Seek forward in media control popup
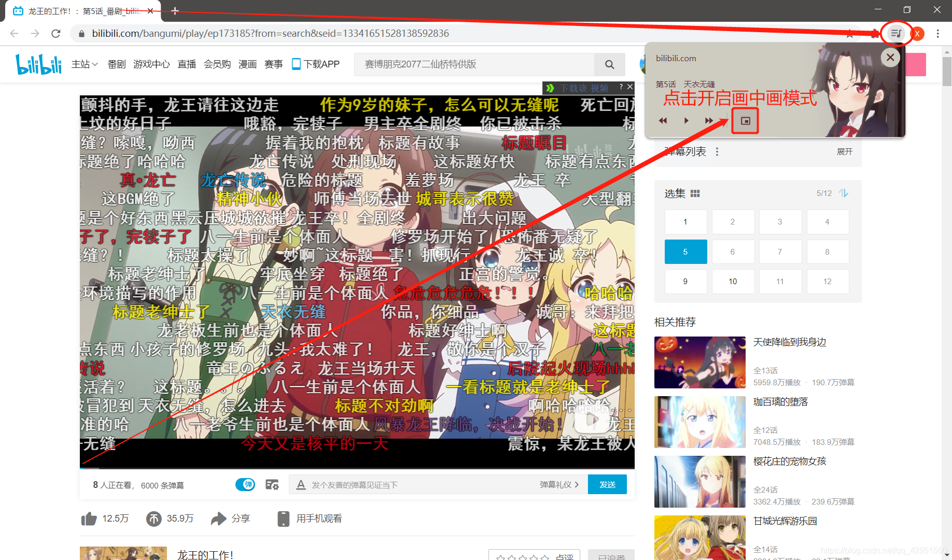This screenshot has width=952, height=560. 709,120
